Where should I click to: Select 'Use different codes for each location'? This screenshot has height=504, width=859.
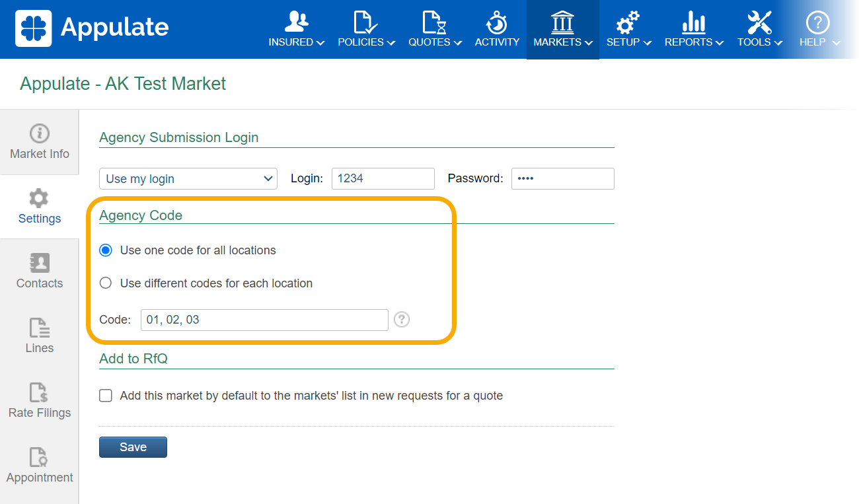click(x=106, y=283)
